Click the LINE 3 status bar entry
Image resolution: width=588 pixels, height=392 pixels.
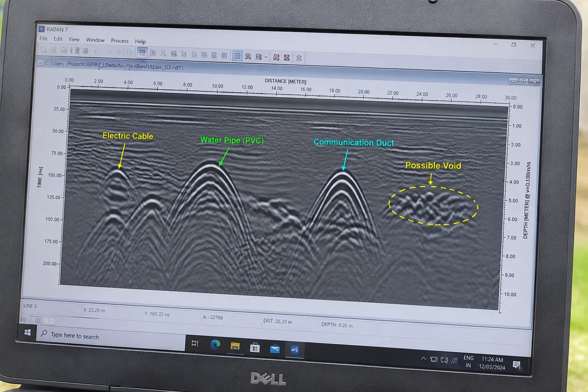pos(30,306)
